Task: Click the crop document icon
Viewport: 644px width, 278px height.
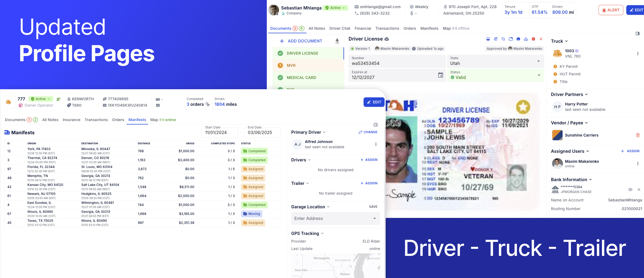Action: tap(503, 39)
